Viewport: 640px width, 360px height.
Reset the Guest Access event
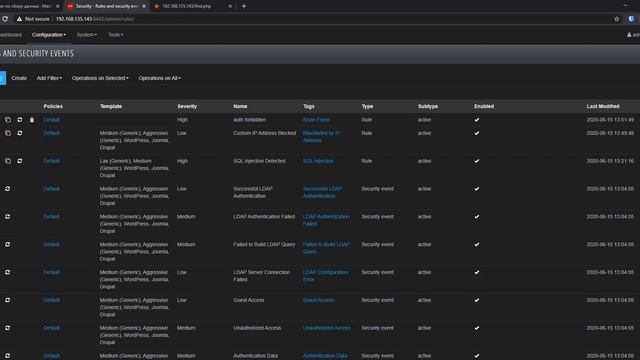click(x=8, y=300)
